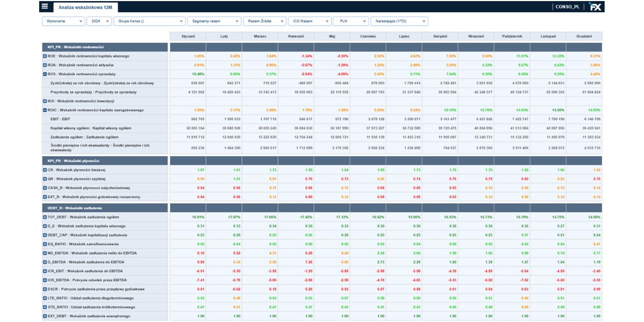644x322 pixels.
Task: Open the ICO Razem dropdown
Action: pos(309,21)
